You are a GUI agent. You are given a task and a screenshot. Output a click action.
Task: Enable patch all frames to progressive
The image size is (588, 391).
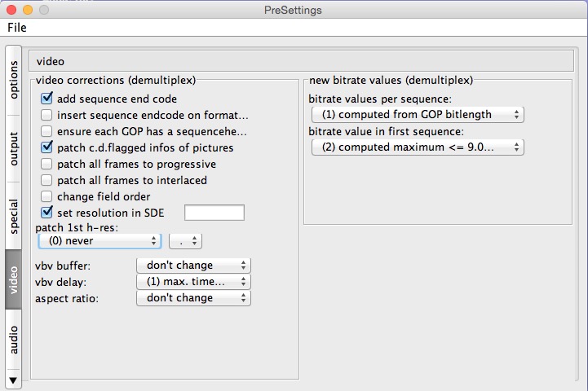(46, 164)
